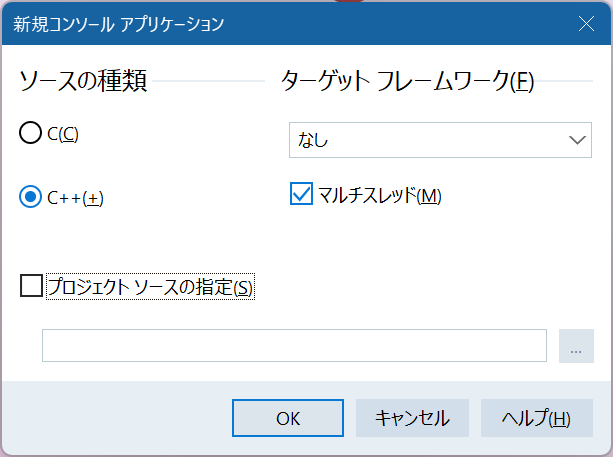Click the C++(+) radio label text
Viewport: 613px width, 457px height.
[x=75, y=197]
